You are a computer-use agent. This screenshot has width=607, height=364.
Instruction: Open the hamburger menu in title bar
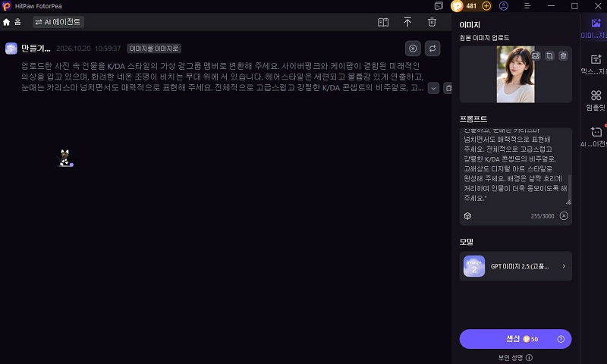[527, 6]
